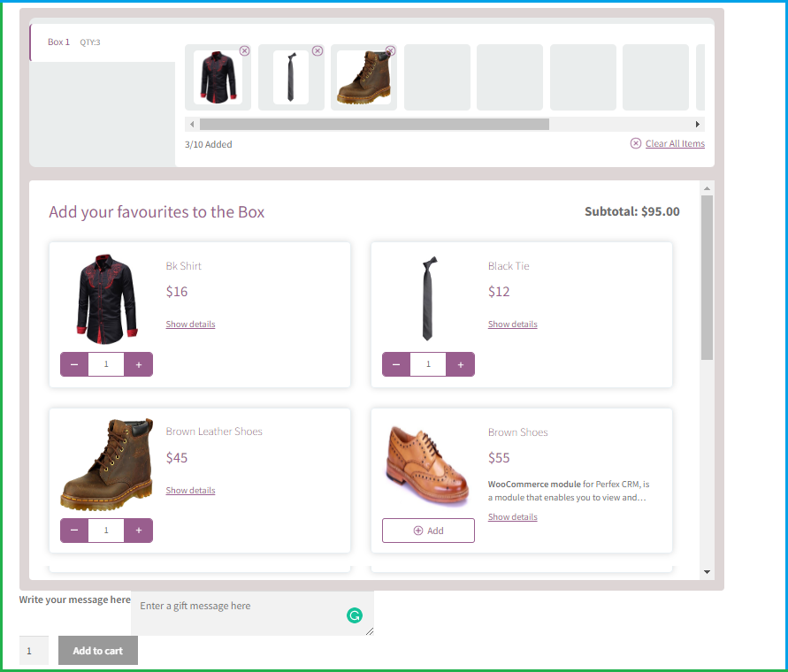Click the minus icon on the Black Tie quantity

(x=396, y=363)
